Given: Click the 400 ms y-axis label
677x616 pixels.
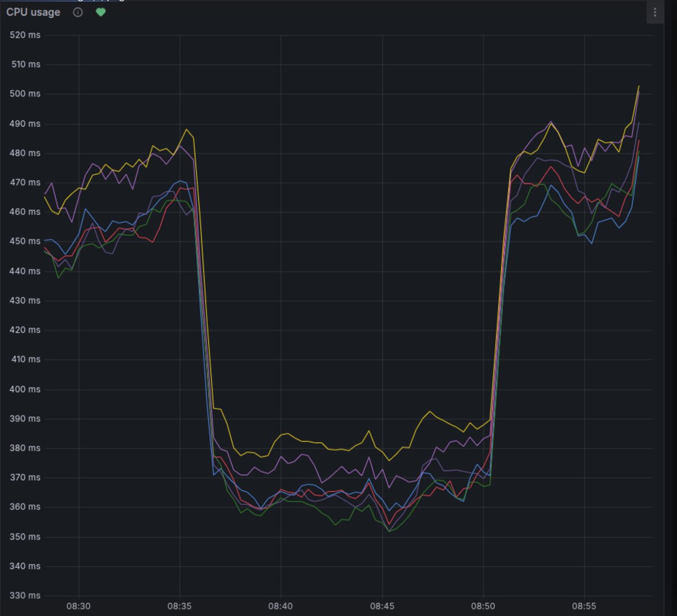Looking at the screenshot, I should pyautogui.click(x=26, y=389).
